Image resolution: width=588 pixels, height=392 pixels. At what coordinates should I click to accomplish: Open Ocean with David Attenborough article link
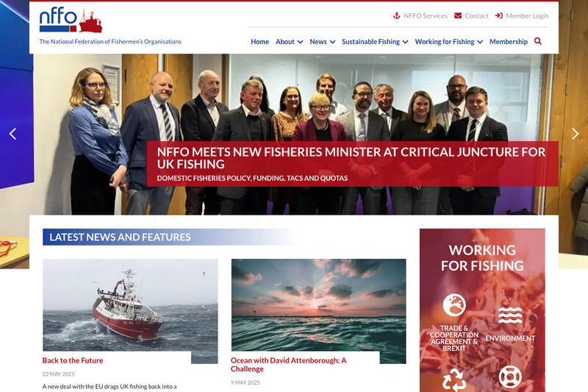tap(289, 365)
